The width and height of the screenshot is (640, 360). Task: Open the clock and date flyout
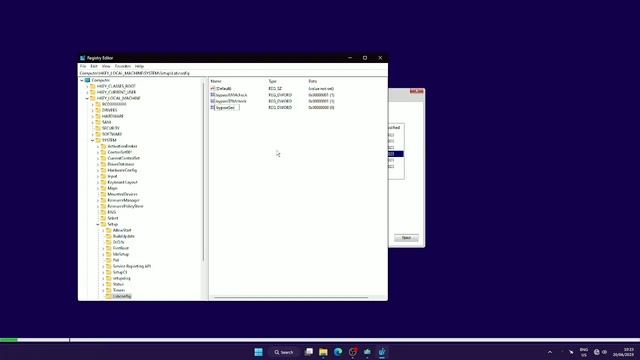(624, 352)
